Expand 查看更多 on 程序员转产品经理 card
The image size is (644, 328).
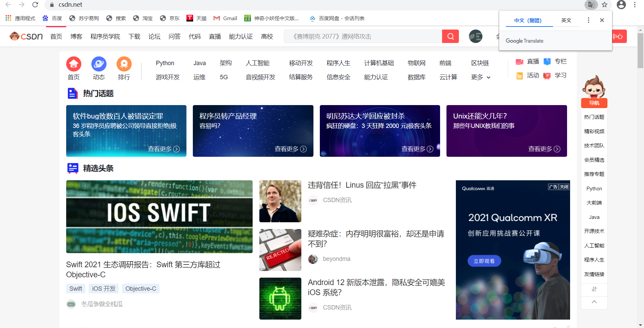[291, 149]
